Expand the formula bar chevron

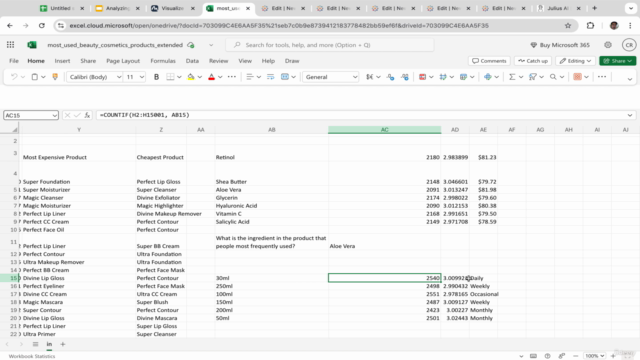pos(630,116)
